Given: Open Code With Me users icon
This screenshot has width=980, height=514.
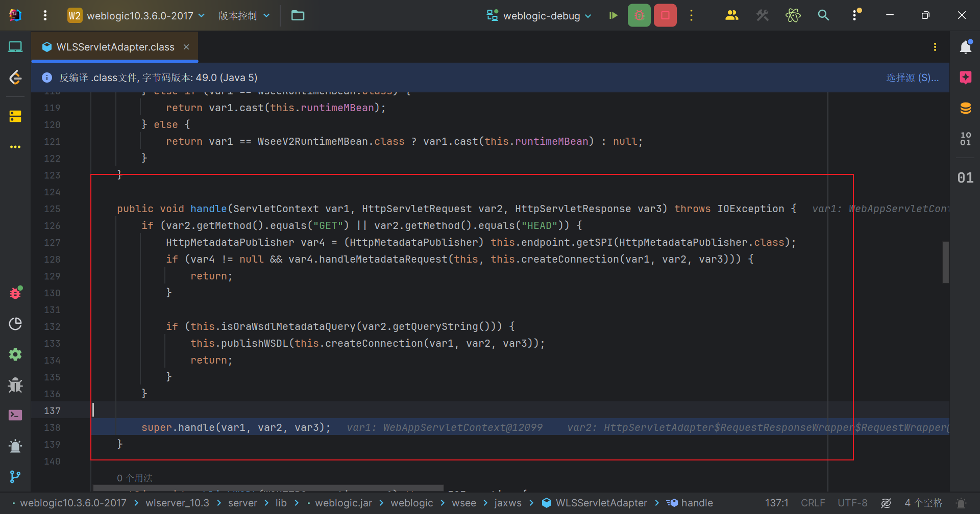Looking at the screenshot, I should tap(731, 15).
